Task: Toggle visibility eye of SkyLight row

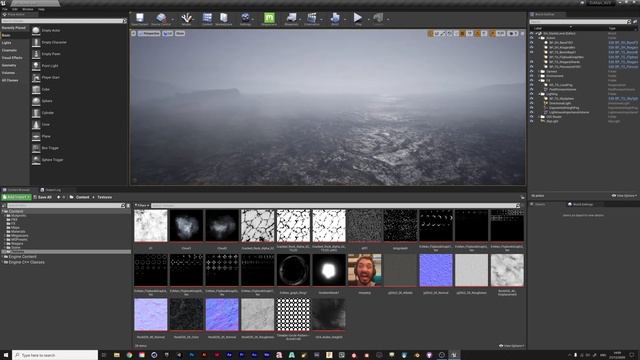Action: [531, 121]
